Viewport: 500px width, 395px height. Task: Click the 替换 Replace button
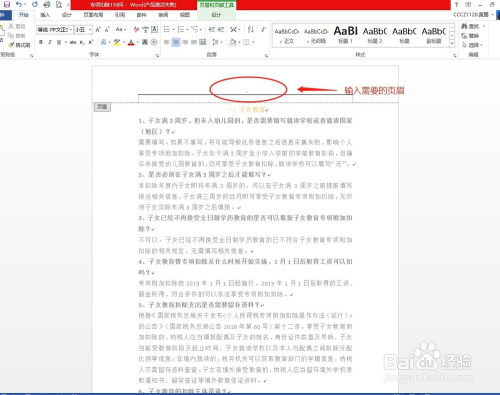click(470, 36)
